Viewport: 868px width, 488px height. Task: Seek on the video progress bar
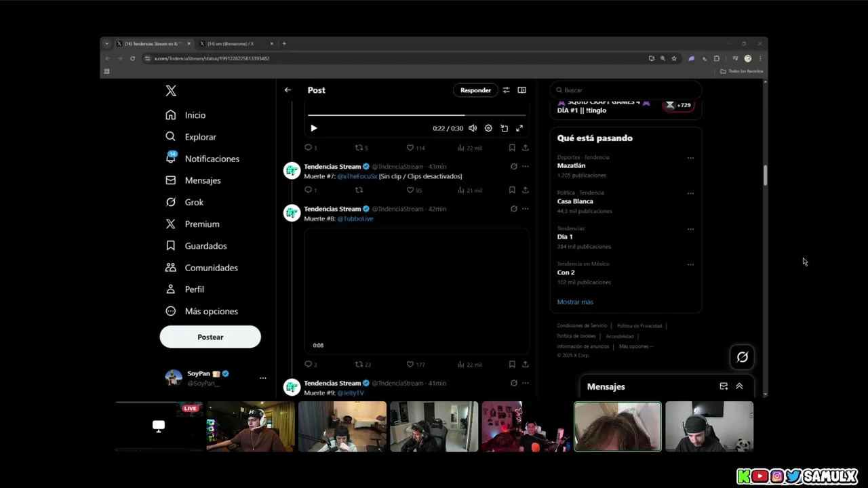point(416,115)
